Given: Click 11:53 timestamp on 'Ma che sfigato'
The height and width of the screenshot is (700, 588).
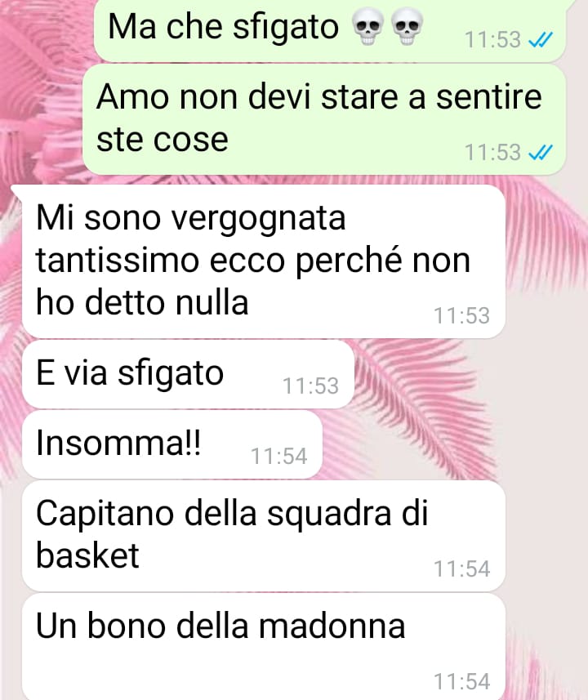Looking at the screenshot, I should [493, 40].
